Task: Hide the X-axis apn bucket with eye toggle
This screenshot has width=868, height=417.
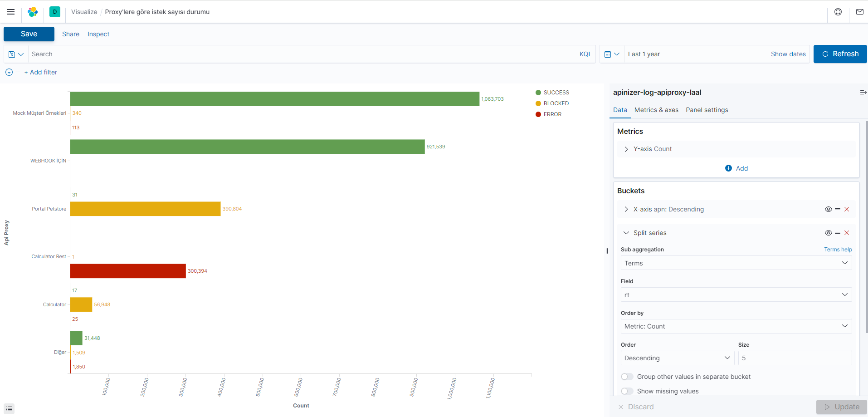Action: pos(829,209)
